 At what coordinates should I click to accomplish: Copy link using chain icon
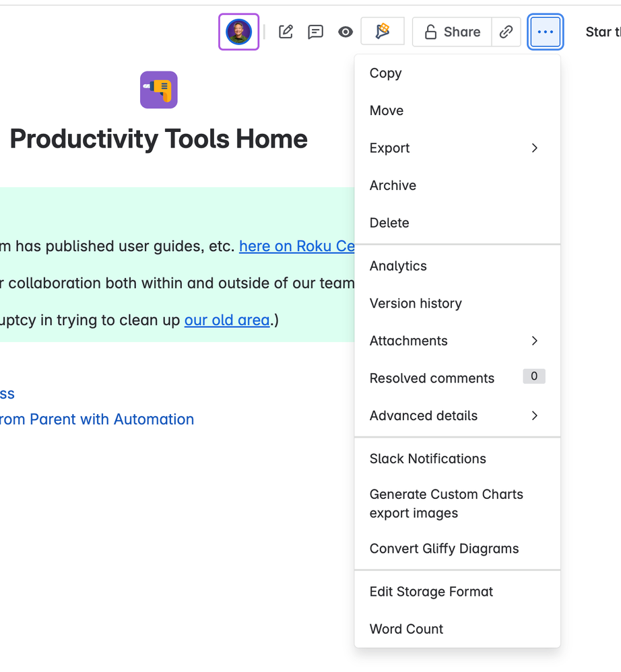coord(506,32)
